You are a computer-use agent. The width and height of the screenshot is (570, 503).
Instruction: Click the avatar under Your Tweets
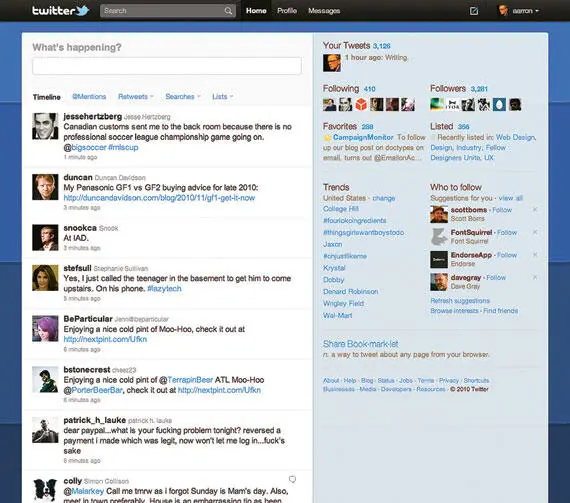tap(332, 63)
